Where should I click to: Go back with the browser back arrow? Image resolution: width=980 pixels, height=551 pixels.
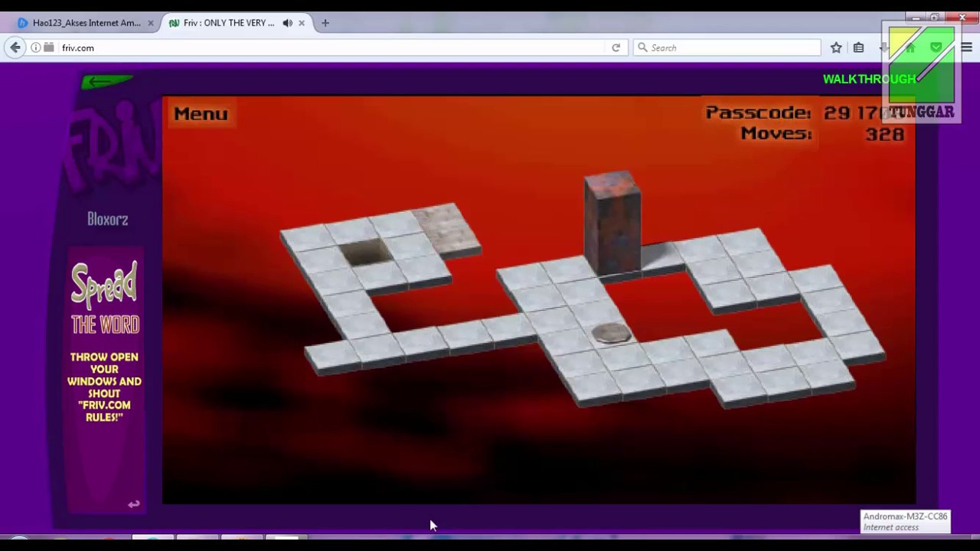click(x=15, y=47)
